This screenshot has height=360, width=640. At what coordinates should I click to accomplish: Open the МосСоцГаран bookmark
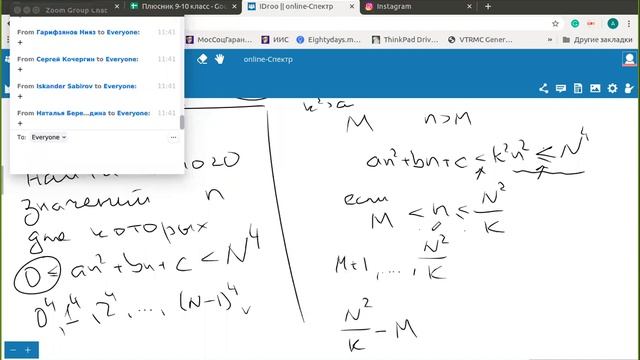(219, 40)
